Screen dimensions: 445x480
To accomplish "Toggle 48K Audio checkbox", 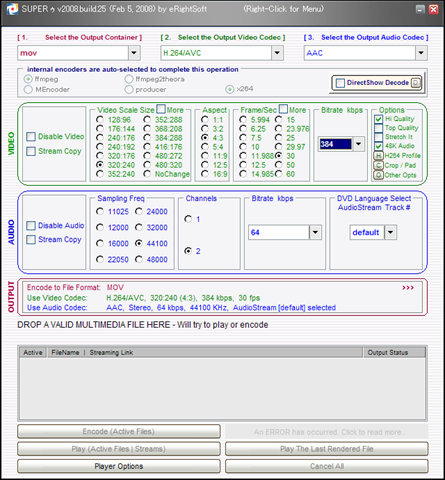I will click(378, 146).
